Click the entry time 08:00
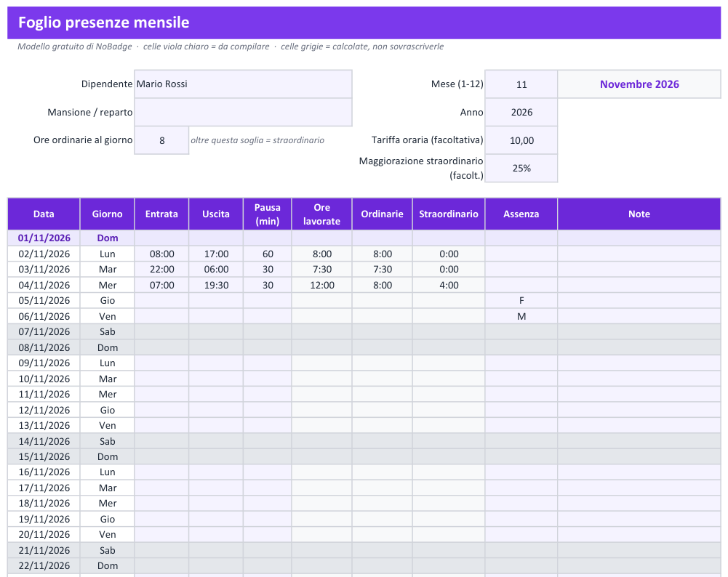 point(161,254)
